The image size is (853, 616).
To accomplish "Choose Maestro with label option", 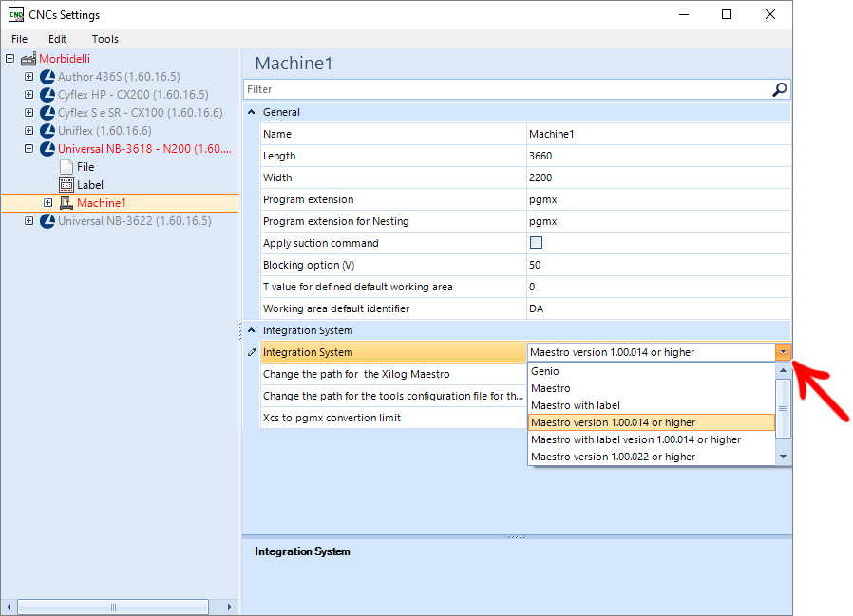I will (652, 405).
